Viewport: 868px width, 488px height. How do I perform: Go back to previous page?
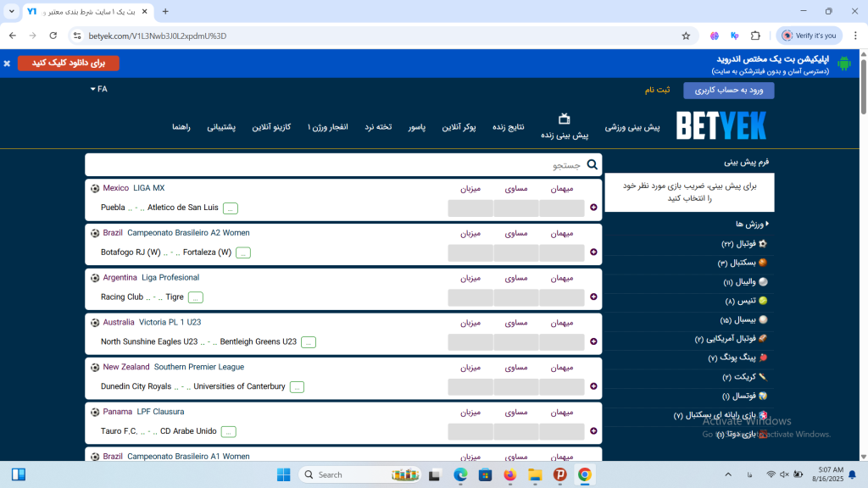pos(13,36)
